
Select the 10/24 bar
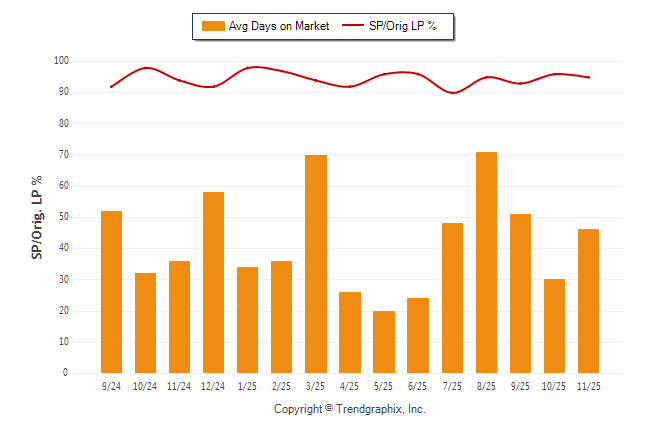145,323
